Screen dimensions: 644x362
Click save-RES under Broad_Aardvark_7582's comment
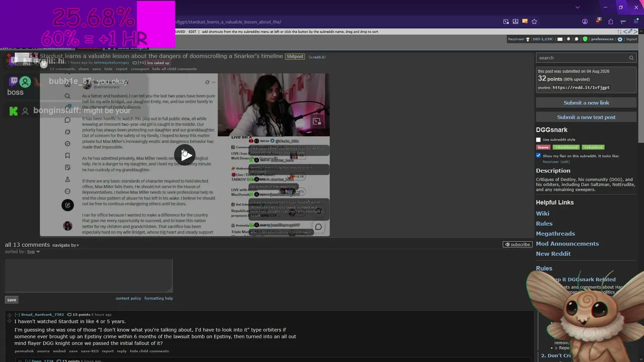[x=90, y=351]
